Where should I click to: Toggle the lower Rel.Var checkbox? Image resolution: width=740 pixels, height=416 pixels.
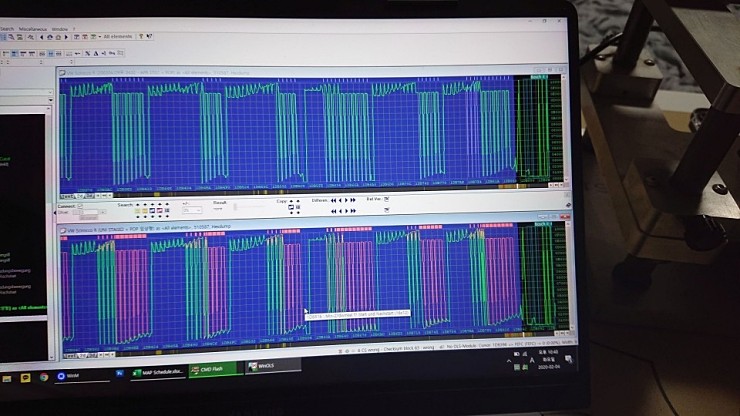point(387,210)
